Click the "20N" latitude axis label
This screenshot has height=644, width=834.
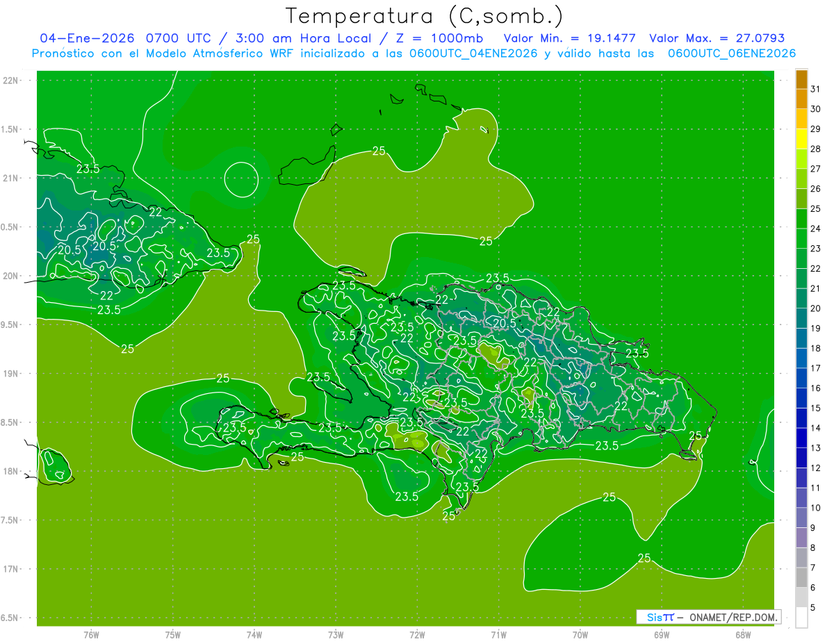(x=11, y=276)
